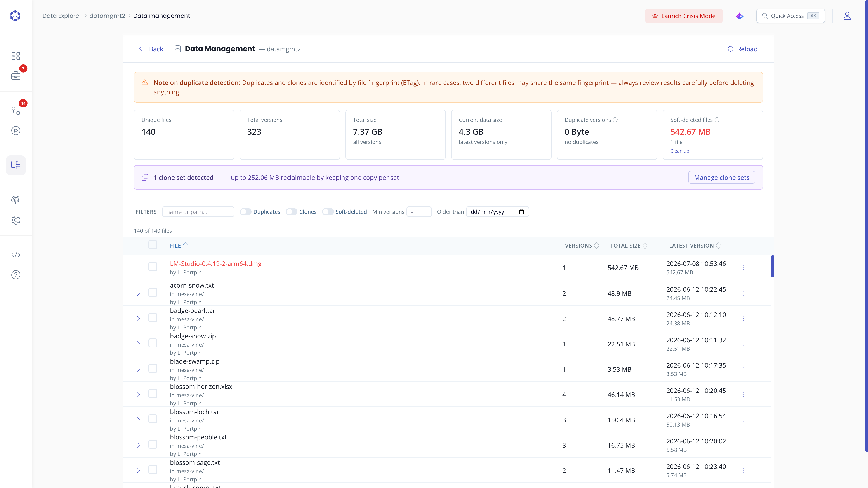The height and width of the screenshot is (488, 868).
Task: Open row menu for blossom-sage.txt
Action: (x=743, y=470)
